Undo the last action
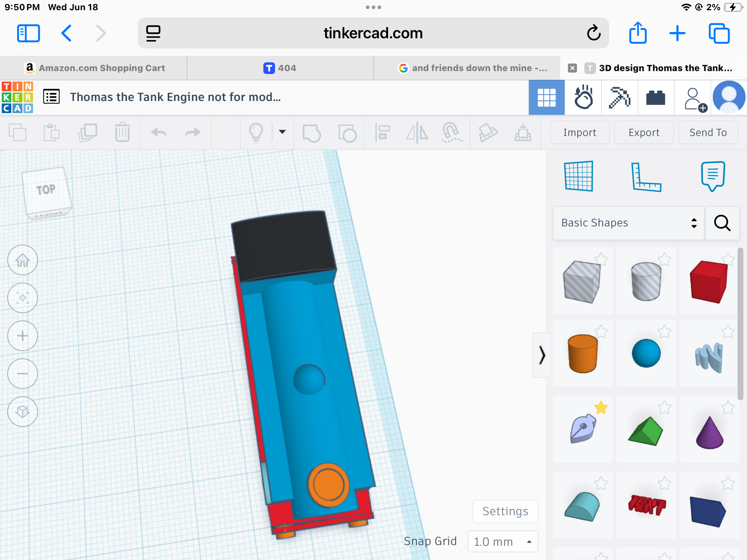This screenshot has height=560, width=747. click(x=159, y=132)
